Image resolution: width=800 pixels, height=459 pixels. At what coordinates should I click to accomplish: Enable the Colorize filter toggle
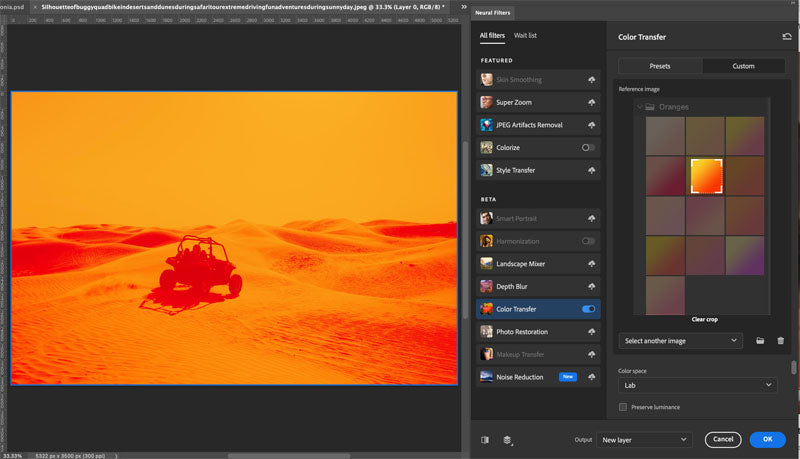click(x=588, y=148)
